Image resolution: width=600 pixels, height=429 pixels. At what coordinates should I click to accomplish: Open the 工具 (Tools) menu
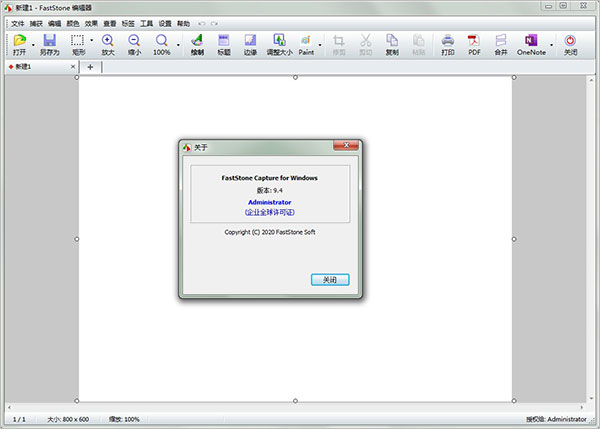click(x=147, y=24)
